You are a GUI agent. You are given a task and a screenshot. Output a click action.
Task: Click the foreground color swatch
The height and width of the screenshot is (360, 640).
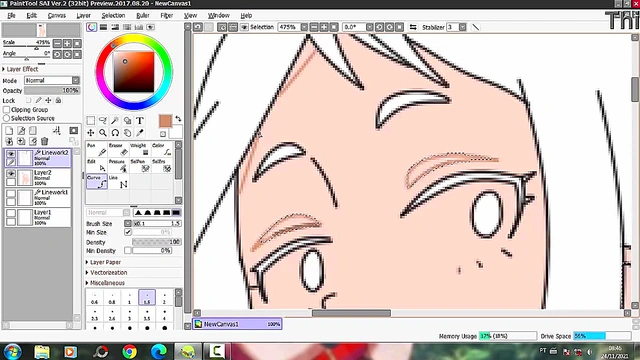click(165, 121)
